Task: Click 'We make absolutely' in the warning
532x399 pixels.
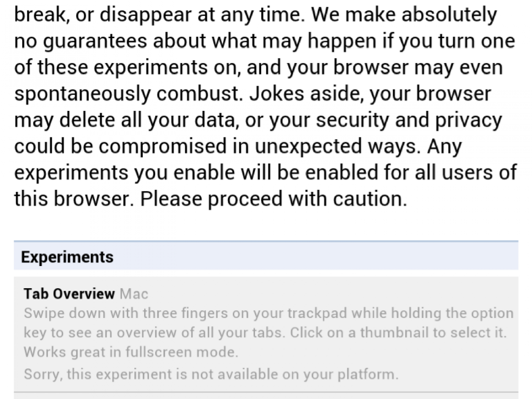Action: [x=403, y=16]
